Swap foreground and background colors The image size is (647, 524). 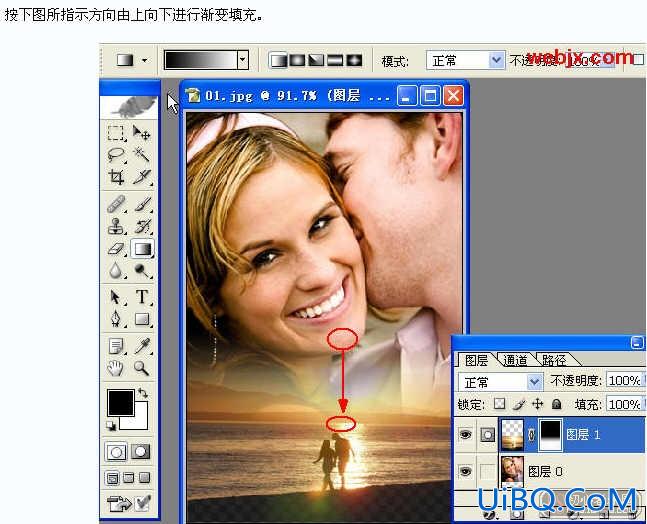point(143,393)
